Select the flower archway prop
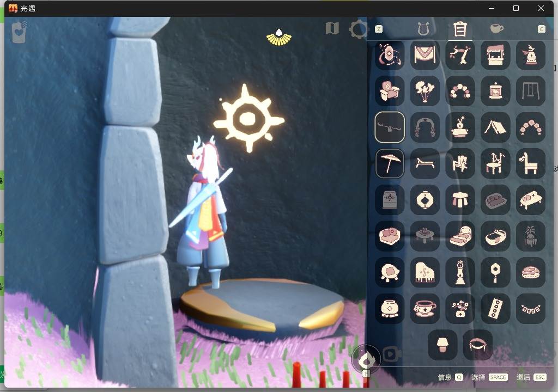558x392 pixels. pos(425,127)
